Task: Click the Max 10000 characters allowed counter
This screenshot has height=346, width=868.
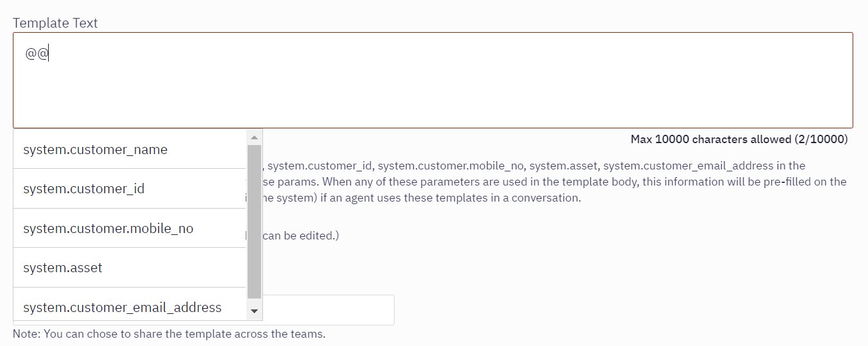Action: click(739, 139)
